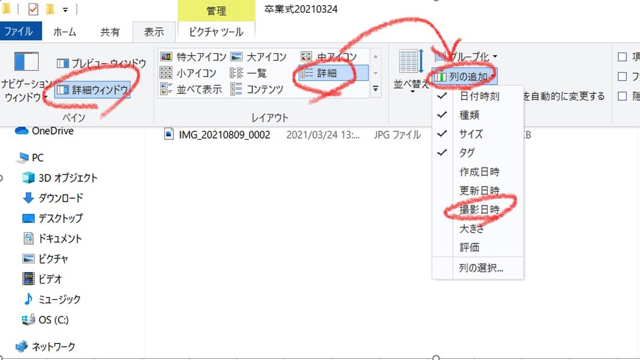Screen dimensions: 640x360
Task: Open ミュージック folder
Action: pyautogui.click(x=52, y=300)
